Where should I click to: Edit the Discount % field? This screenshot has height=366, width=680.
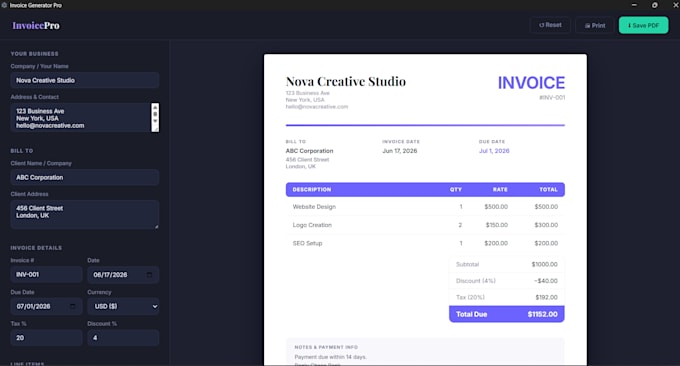click(x=123, y=338)
